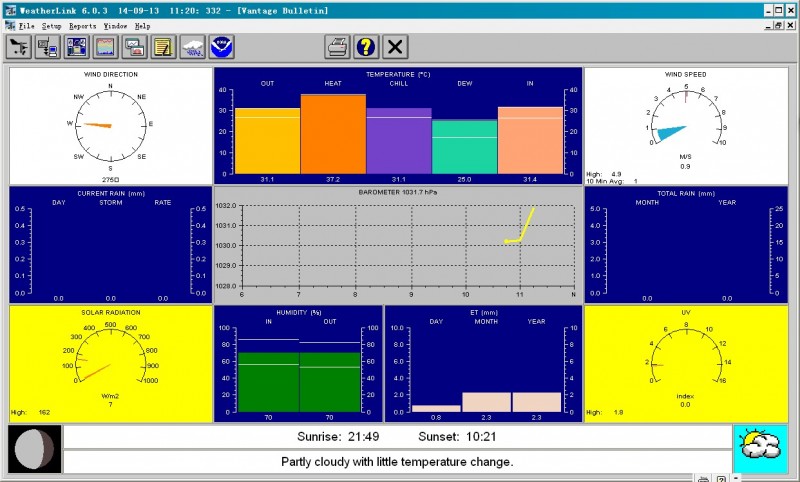Click the STORM rain column label
This screenshot has width=800, height=482.
111,202
